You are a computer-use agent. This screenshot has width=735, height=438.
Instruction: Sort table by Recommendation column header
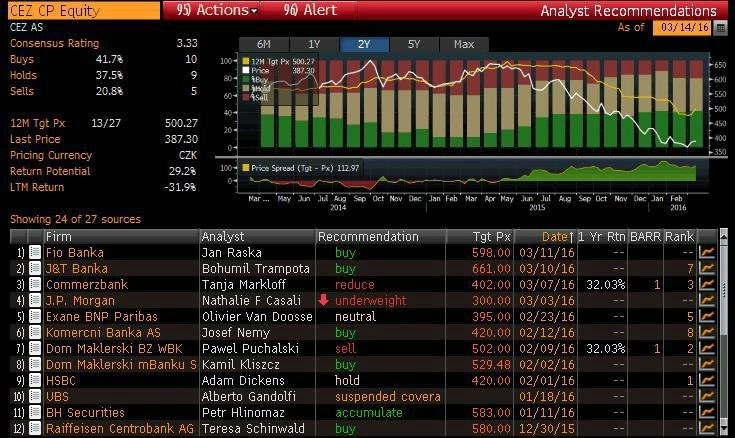coord(381,236)
